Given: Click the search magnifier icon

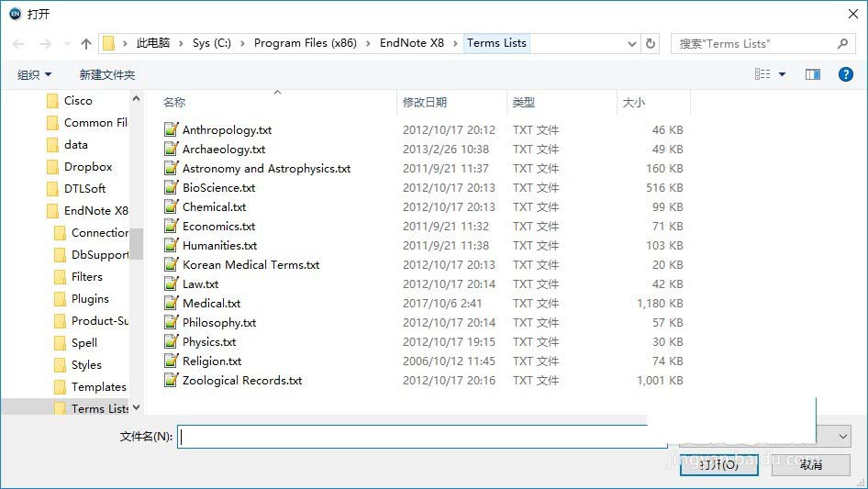Looking at the screenshot, I should click(x=842, y=43).
